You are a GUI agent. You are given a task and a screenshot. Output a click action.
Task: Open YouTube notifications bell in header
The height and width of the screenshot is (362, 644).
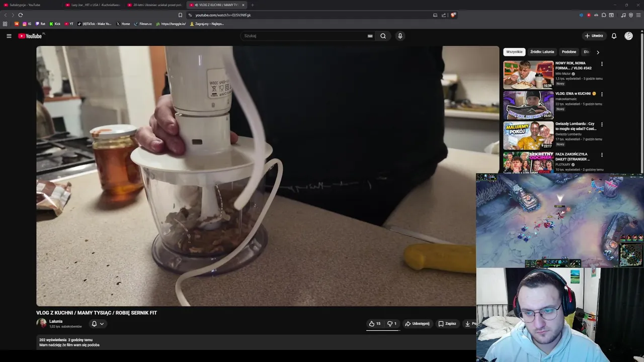point(614,36)
